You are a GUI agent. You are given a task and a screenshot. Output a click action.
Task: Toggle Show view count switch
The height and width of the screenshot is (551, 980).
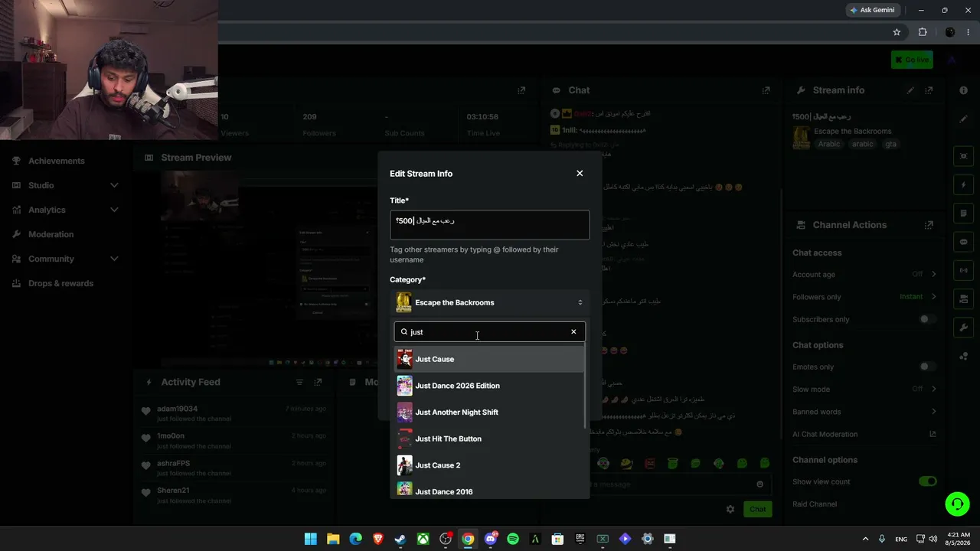coord(928,481)
